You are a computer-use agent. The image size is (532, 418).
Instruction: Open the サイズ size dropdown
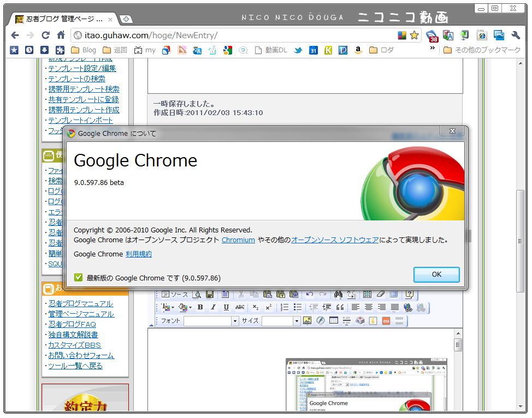pyautogui.click(x=281, y=321)
